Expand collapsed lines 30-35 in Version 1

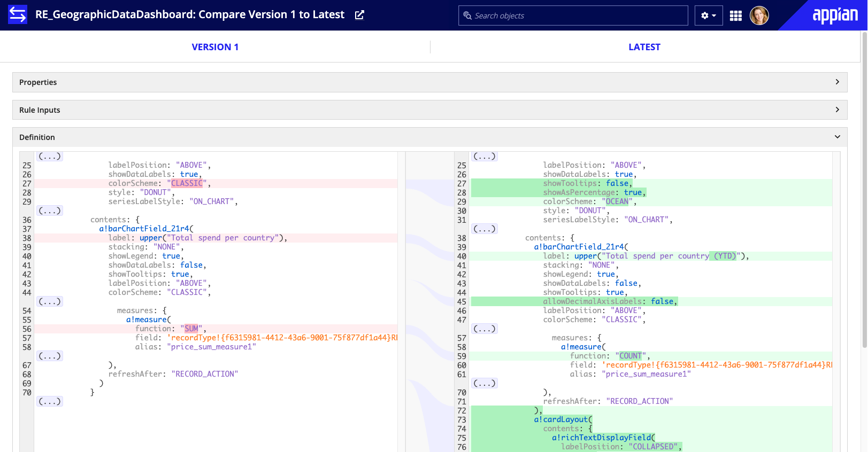click(50, 211)
